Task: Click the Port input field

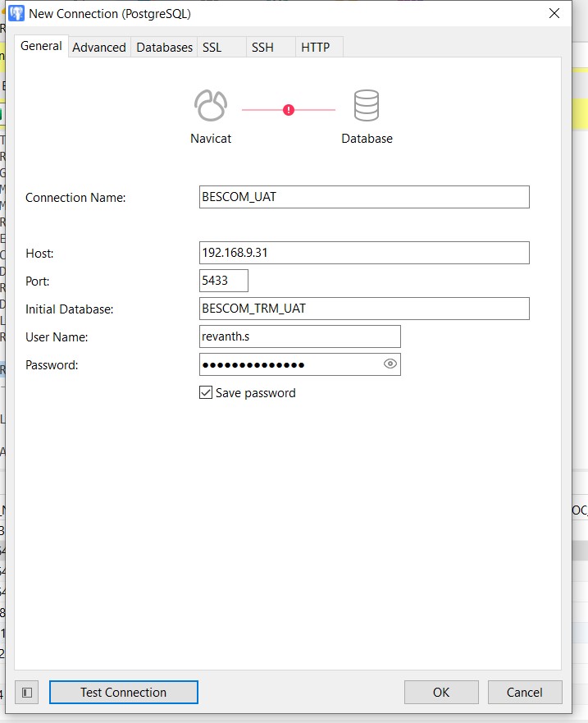Action: tap(224, 281)
